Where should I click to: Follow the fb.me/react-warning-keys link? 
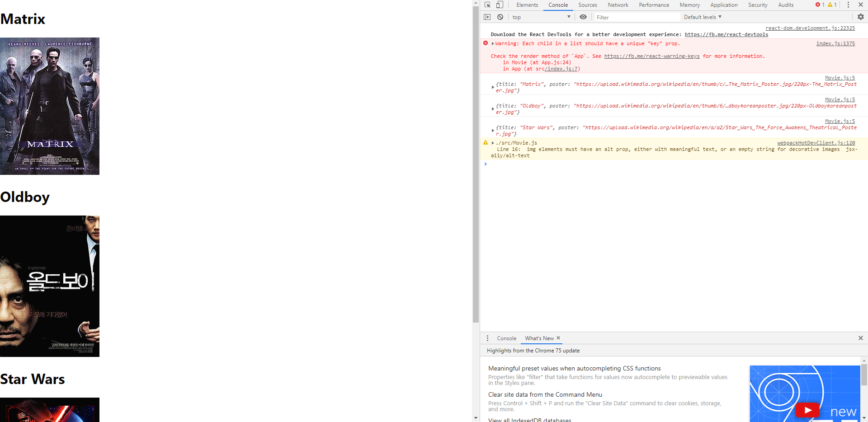[x=651, y=56]
